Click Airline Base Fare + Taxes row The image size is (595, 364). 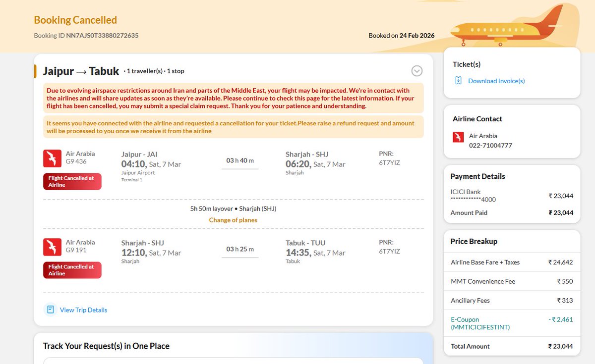pos(512,262)
